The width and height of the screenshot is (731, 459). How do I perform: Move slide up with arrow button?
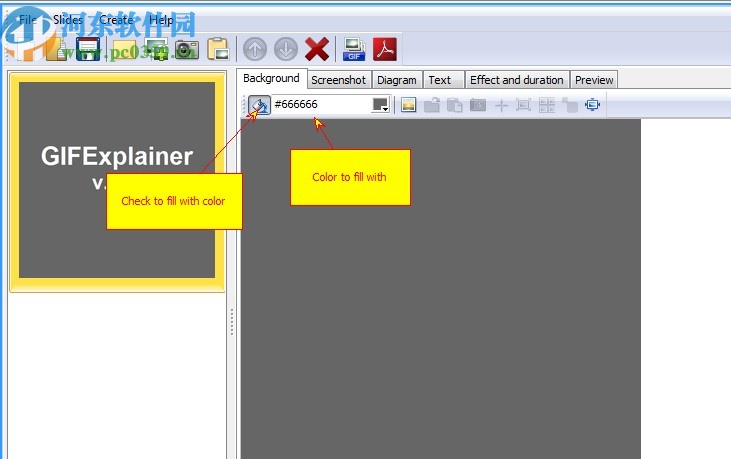click(x=255, y=49)
